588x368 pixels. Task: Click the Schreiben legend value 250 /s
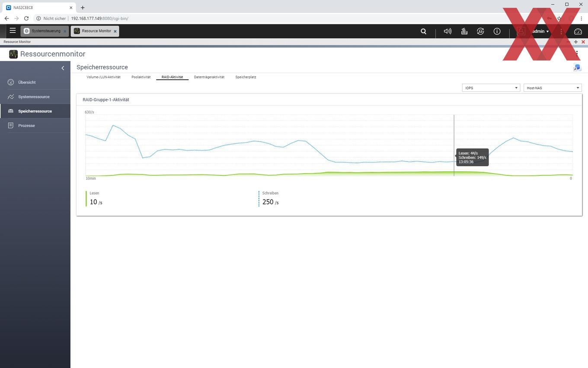[270, 202]
